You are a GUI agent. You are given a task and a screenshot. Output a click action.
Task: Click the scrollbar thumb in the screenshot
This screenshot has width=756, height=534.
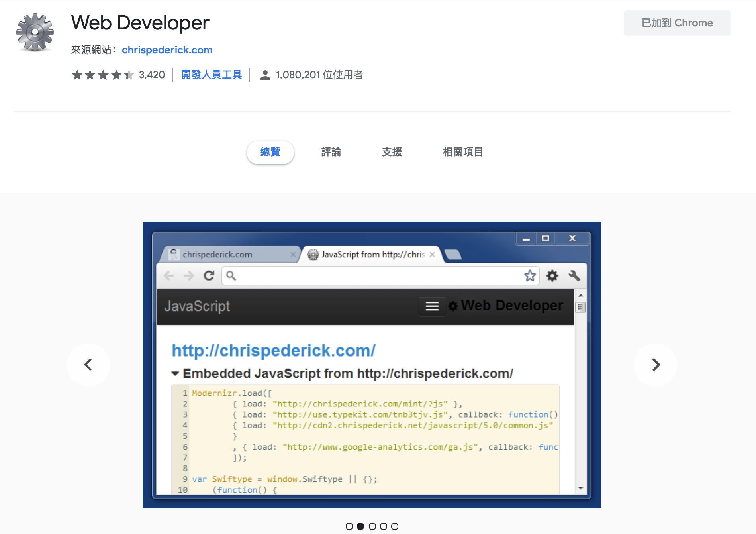click(x=581, y=307)
